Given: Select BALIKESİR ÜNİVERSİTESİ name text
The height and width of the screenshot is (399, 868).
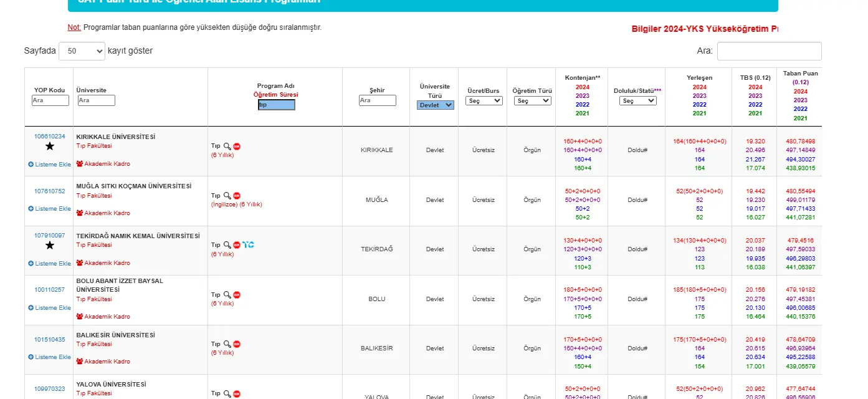Looking at the screenshot, I should pyautogui.click(x=116, y=335).
